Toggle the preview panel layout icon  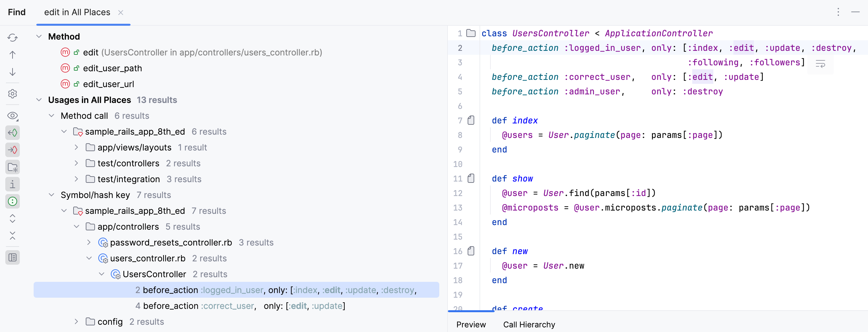click(13, 258)
